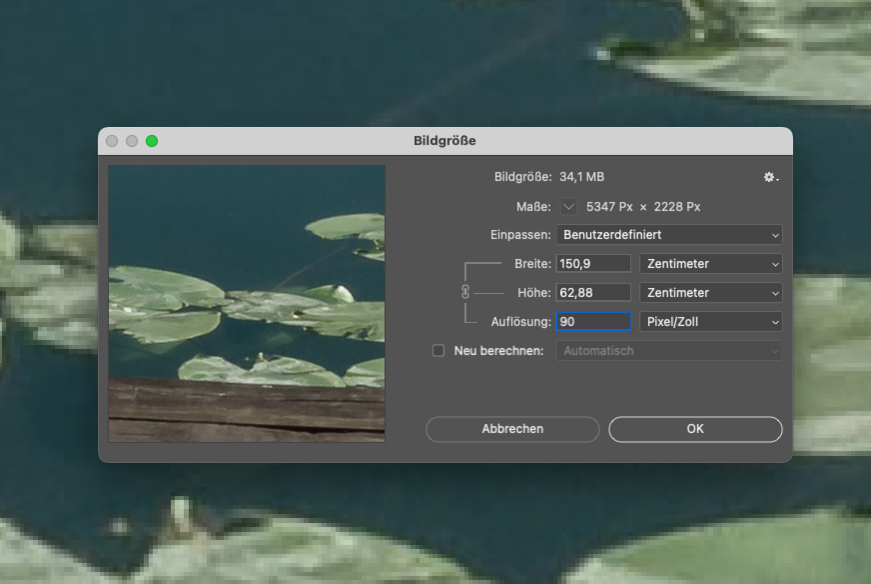
Task: Open the Maße units dropdown arrow
Action: [x=568, y=207]
